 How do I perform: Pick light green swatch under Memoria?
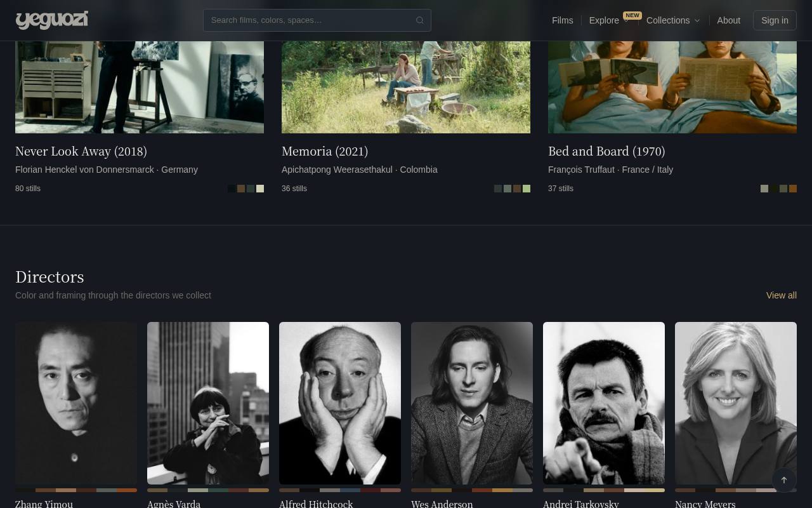[527, 189]
